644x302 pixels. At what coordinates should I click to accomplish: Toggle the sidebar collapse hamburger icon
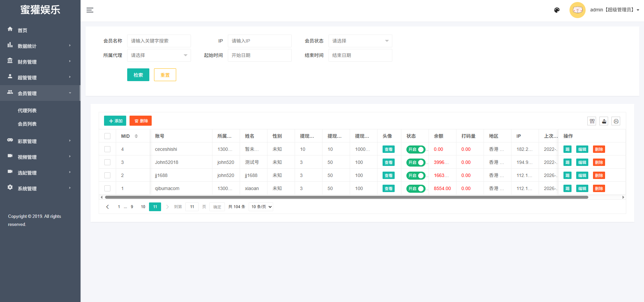[90, 10]
